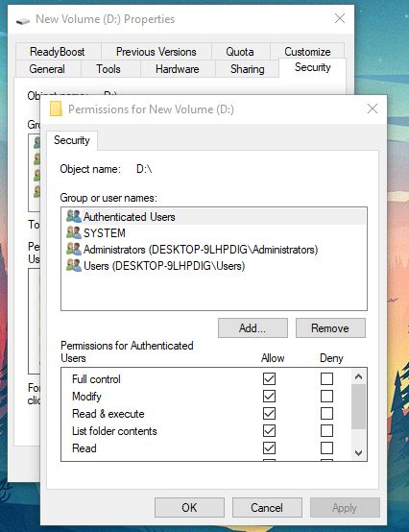Open the General tab in Properties
The width and height of the screenshot is (409, 532).
point(47,69)
